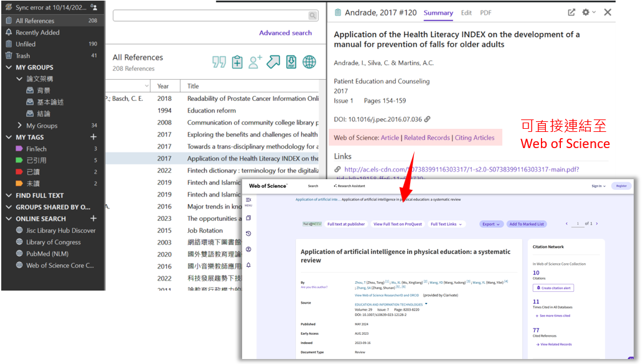
Task: Select the purple FinTech tag
Action: coord(36,149)
